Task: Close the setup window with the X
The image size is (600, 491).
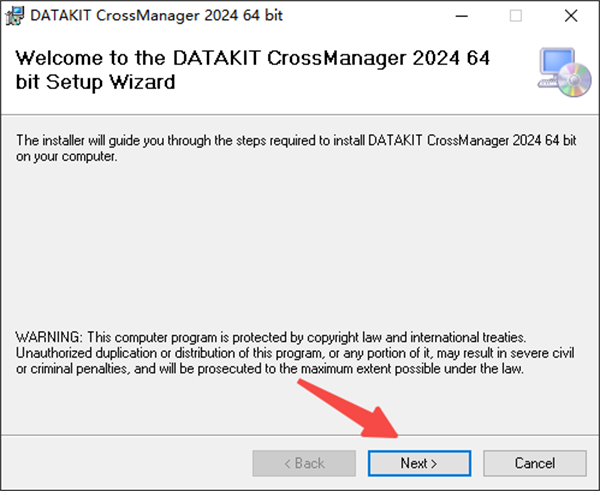Action: [x=569, y=16]
